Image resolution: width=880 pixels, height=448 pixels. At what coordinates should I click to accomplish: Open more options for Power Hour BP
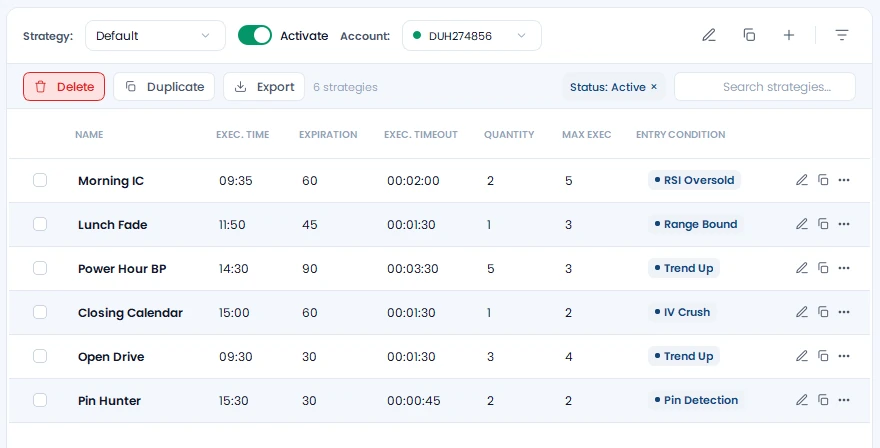[844, 268]
